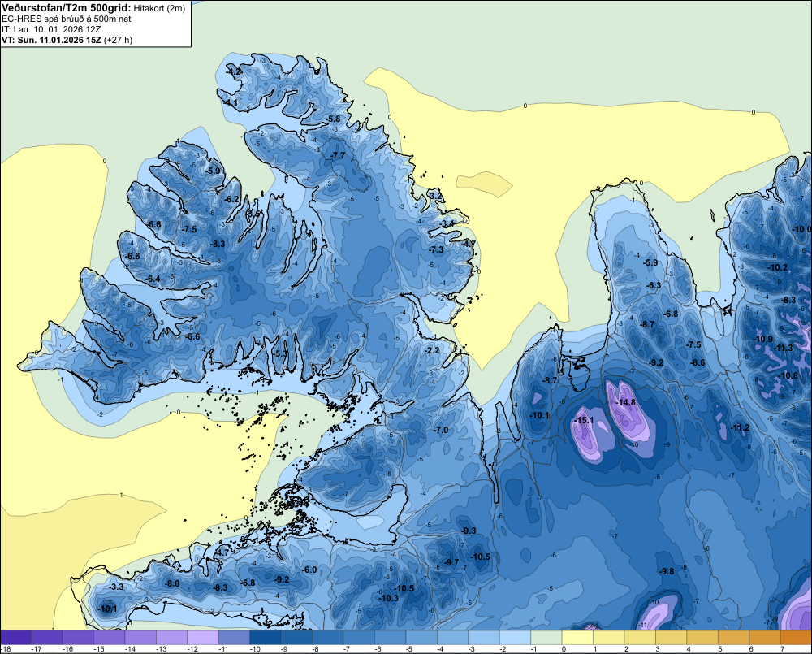Pick the pale blue legend swatch between -2 and -1
Image resolution: width=812 pixels, height=654 pixels.
516,637
